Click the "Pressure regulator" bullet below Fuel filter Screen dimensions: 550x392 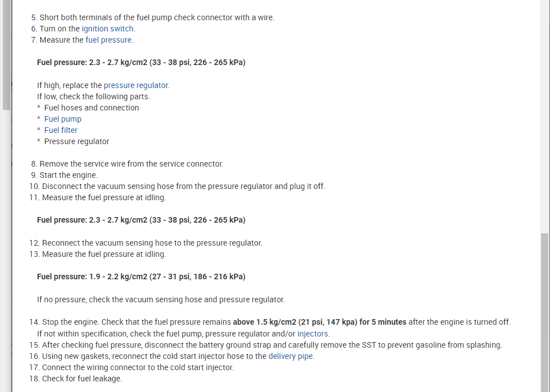click(77, 141)
